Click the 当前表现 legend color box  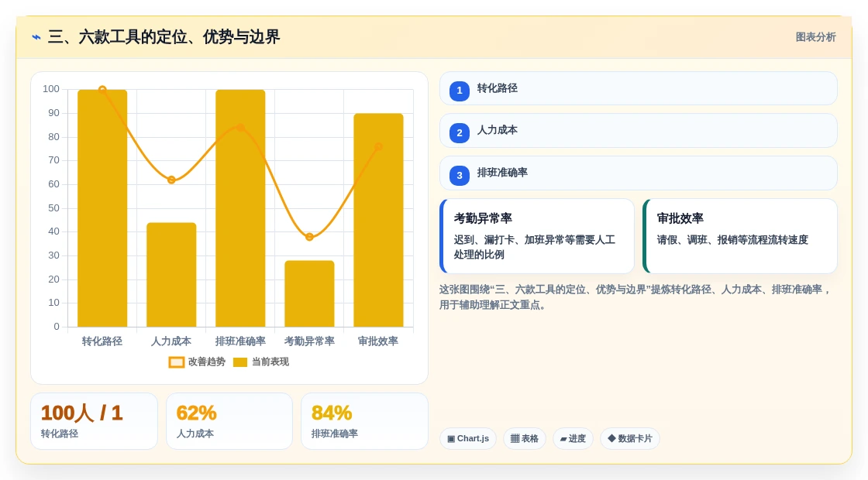point(239,362)
